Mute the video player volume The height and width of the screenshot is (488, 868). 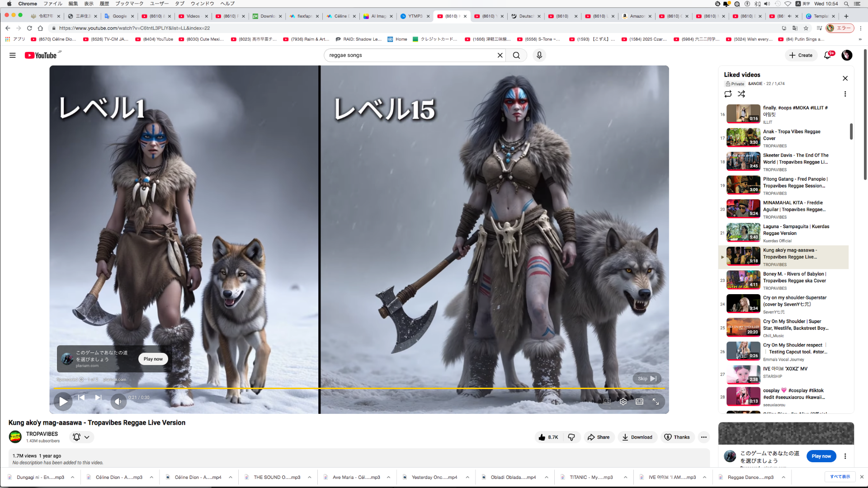pyautogui.click(x=118, y=401)
